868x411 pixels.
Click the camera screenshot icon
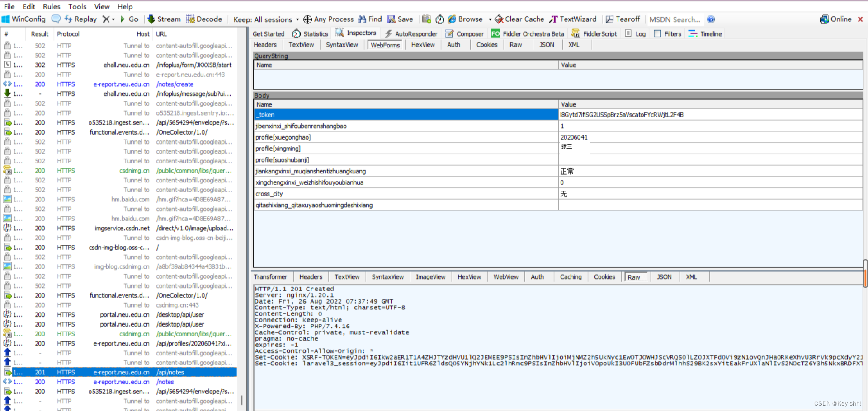coord(426,19)
